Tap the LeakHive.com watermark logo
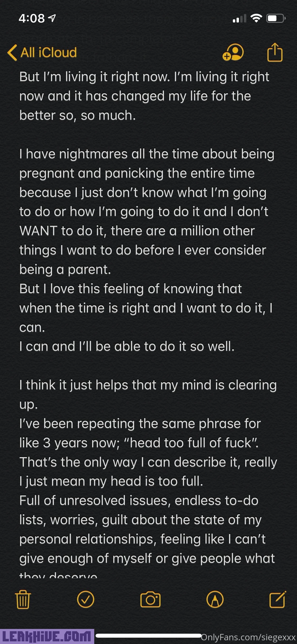The width and height of the screenshot is (297, 644). coord(47,637)
